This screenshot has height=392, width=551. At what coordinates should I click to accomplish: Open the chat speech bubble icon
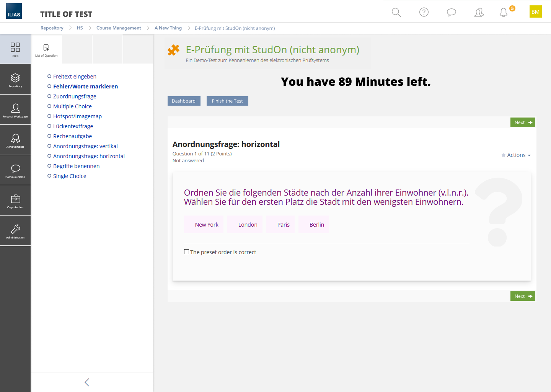coord(452,12)
